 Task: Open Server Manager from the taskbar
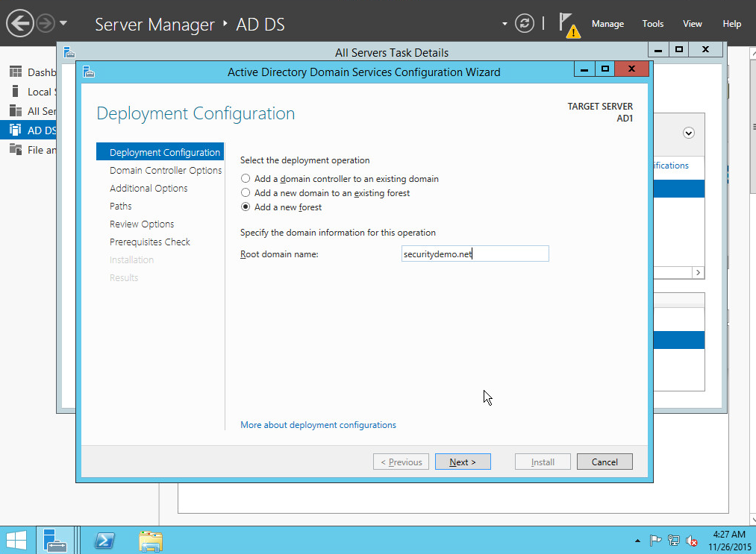point(54,540)
